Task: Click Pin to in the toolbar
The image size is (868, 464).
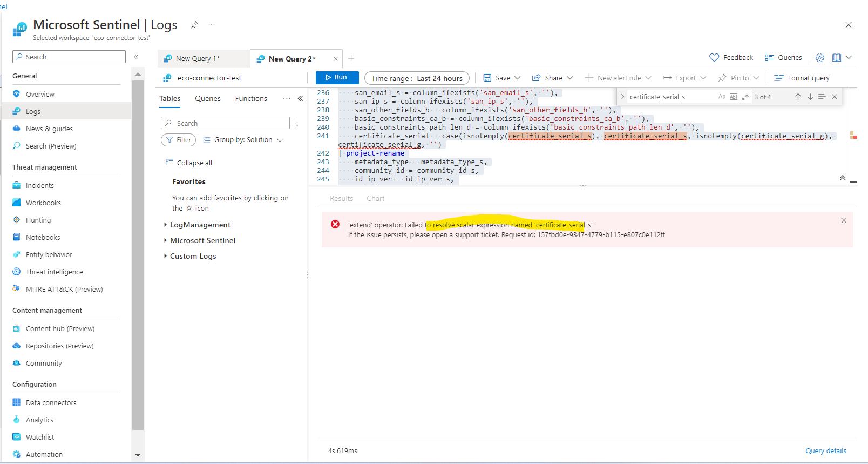Action: (738, 78)
